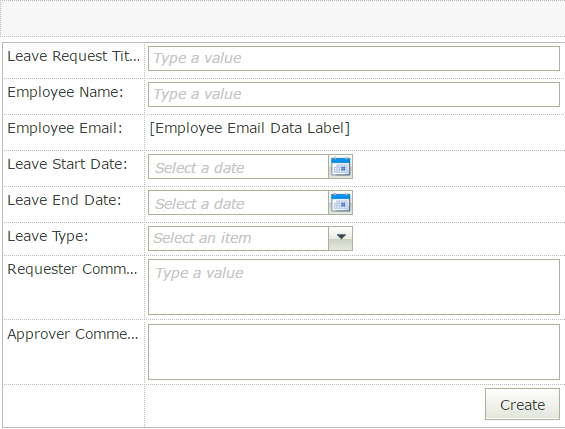Open the Leave End Date calendar picker
The image size is (565, 429).
click(341, 203)
